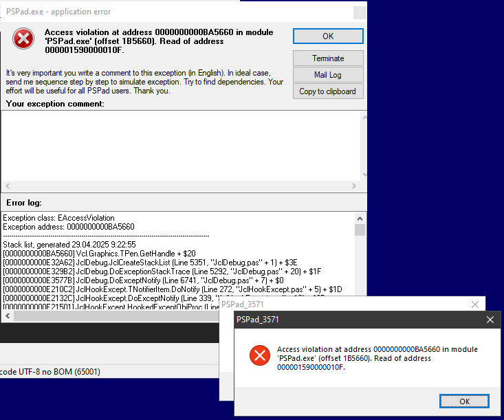Click the 'Stack list, generated 29.04.2025' line
Viewport: 504px width, 420px height.
(69, 245)
